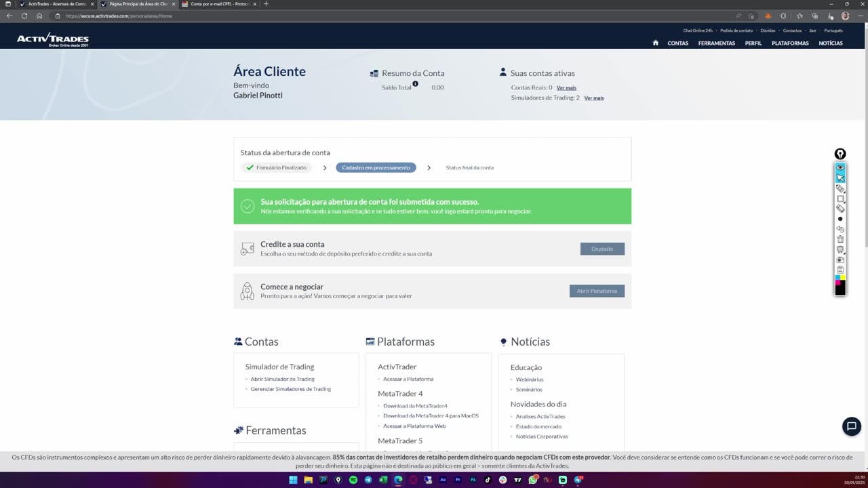Click Chat Online 24h link
The width and height of the screenshot is (868, 488).
(x=698, y=30)
